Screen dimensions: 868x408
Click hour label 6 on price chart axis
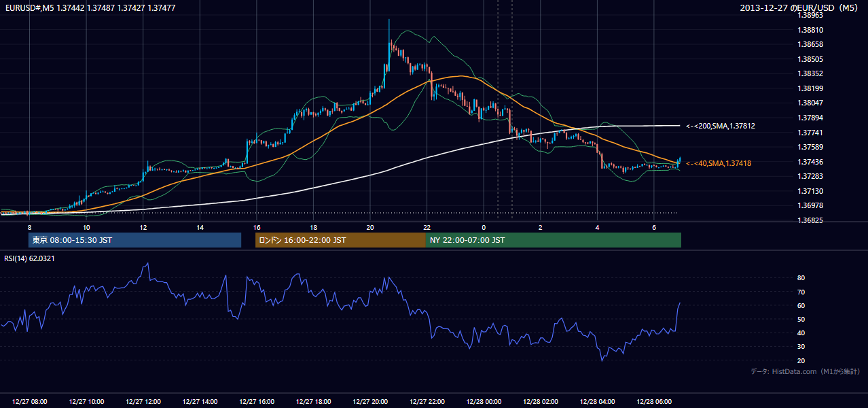(653, 227)
